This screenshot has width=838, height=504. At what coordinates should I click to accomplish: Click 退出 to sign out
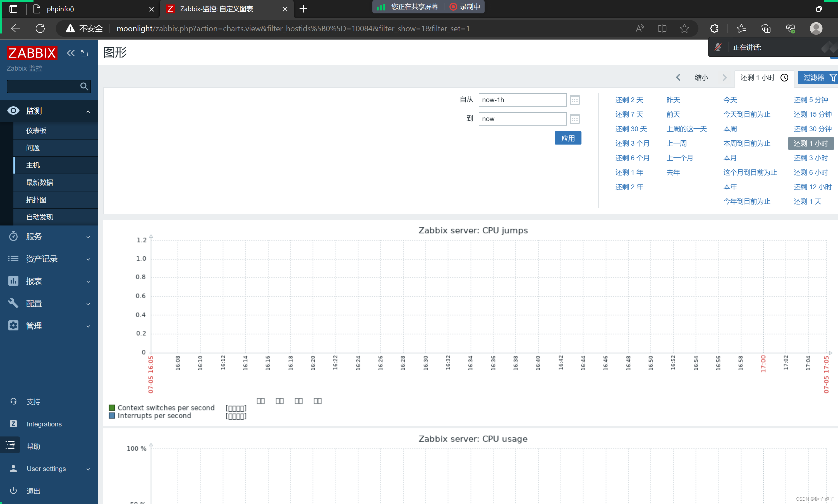[x=33, y=491]
